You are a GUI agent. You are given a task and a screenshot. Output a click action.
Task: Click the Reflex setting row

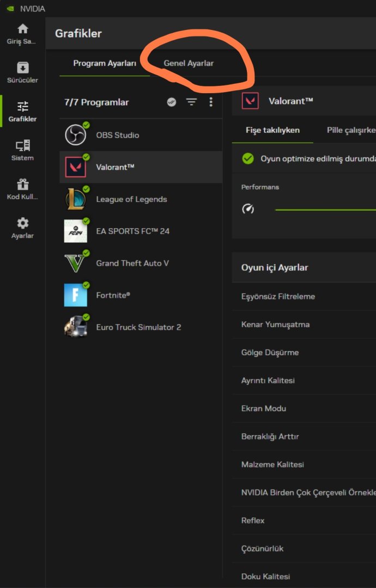pyautogui.click(x=304, y=520)
